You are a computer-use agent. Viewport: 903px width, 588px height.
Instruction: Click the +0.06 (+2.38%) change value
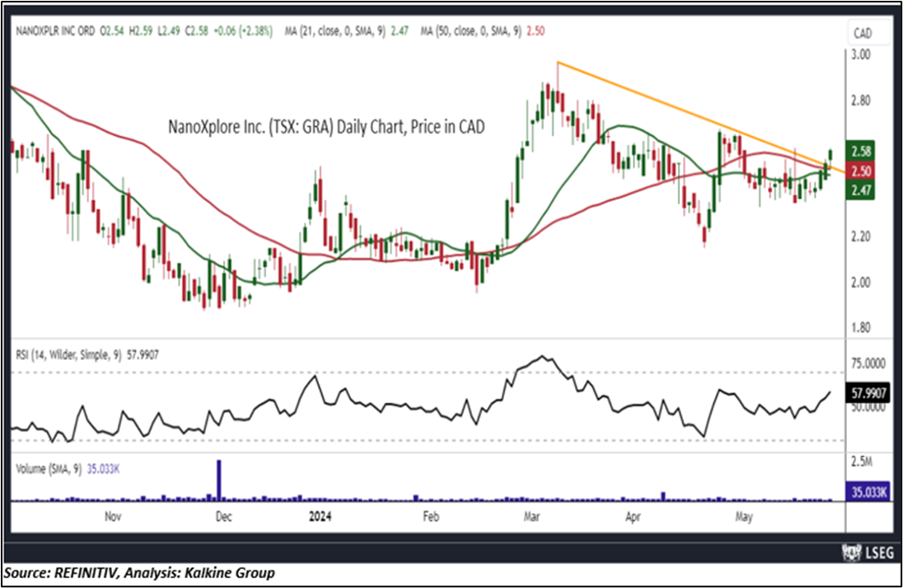242,31
